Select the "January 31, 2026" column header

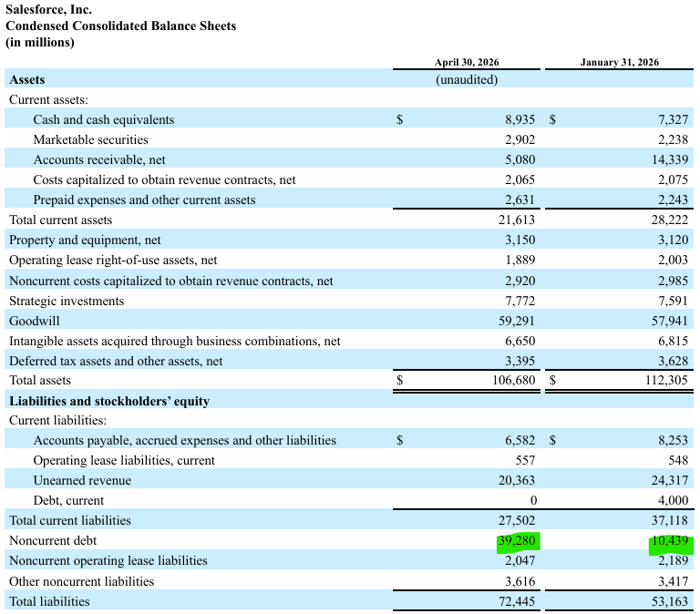619,62
